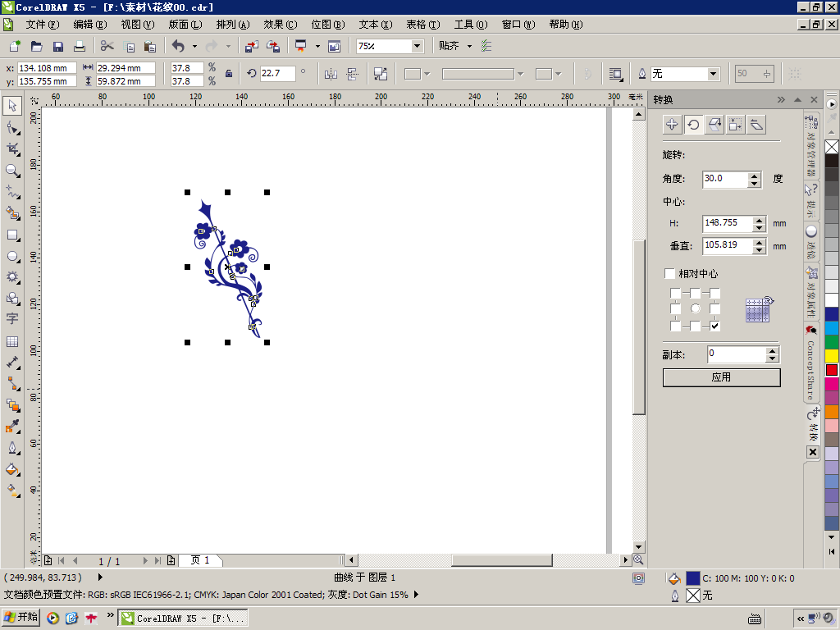840x630 pixels.
Task: Select the Fill bucket tool
Action: (12, 470)
